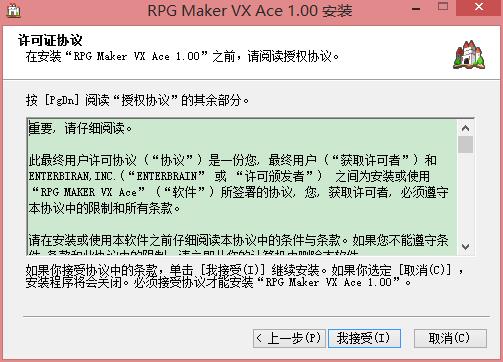Click the installer castle icon in title bar
The width and height of the screenshot is (503, 362).
[x=13, y=10]
